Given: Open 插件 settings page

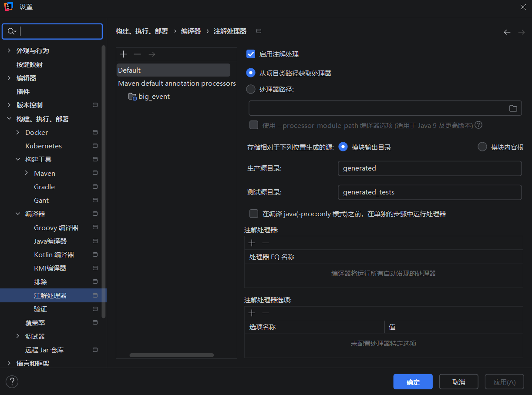Looking at the screenshot, I should pos(23,91).
